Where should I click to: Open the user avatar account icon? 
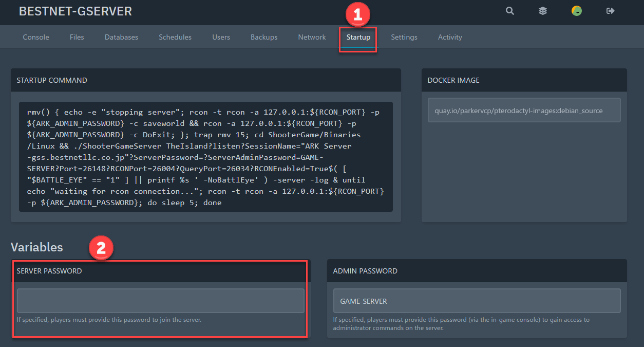point(577,11)
